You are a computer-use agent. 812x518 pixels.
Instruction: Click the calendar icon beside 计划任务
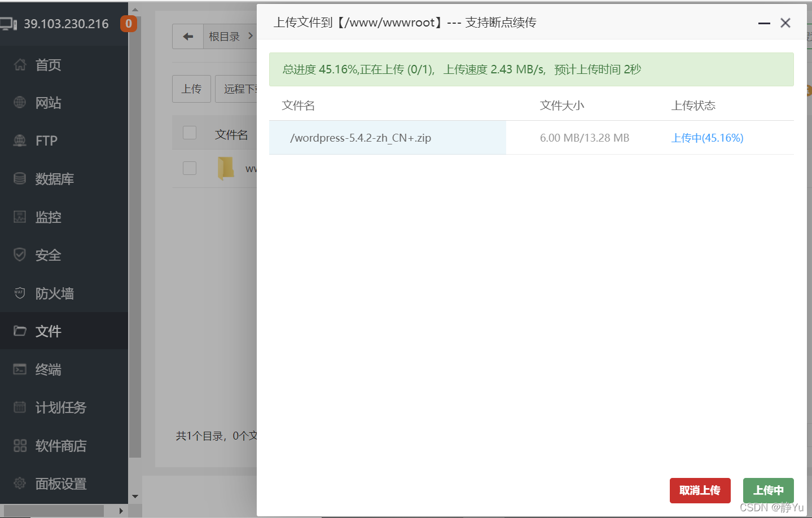click(x=20, y=407)
